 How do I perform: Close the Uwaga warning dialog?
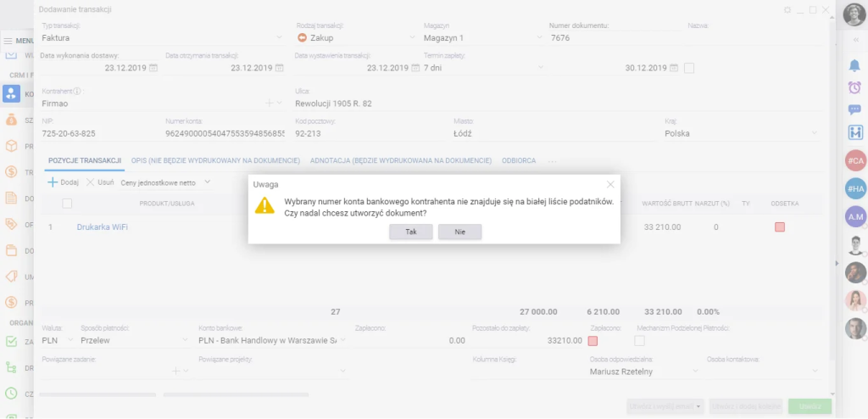point(610,184)
